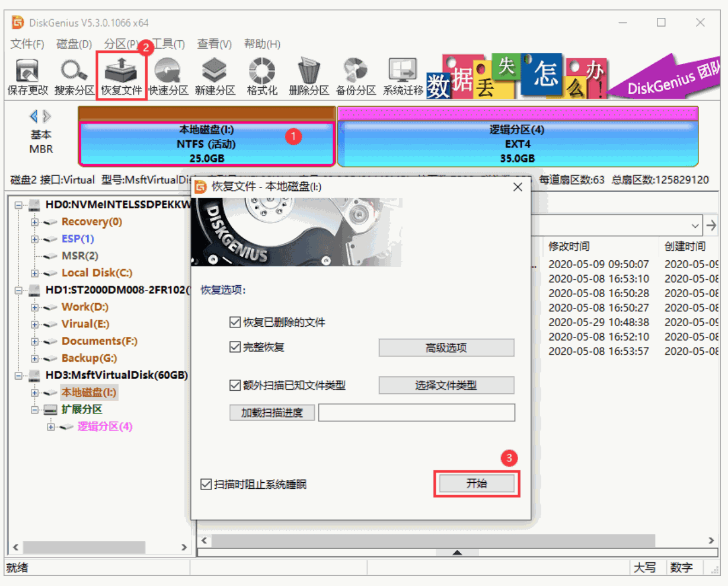Viewport: 728px width, 586px height.
Task: Open the 查看(V) menu
Action: point(215,44)
